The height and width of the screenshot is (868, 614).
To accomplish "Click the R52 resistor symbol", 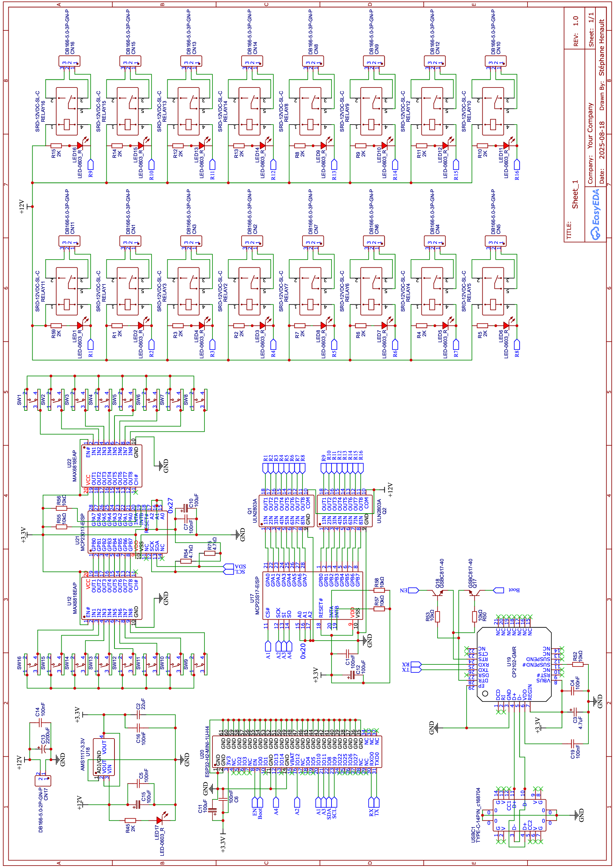I will click(578, 664).
